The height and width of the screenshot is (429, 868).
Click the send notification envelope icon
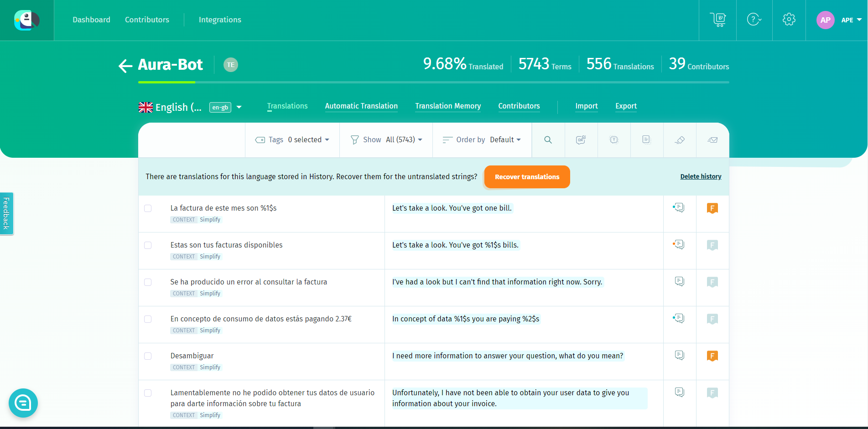(712, 140)
